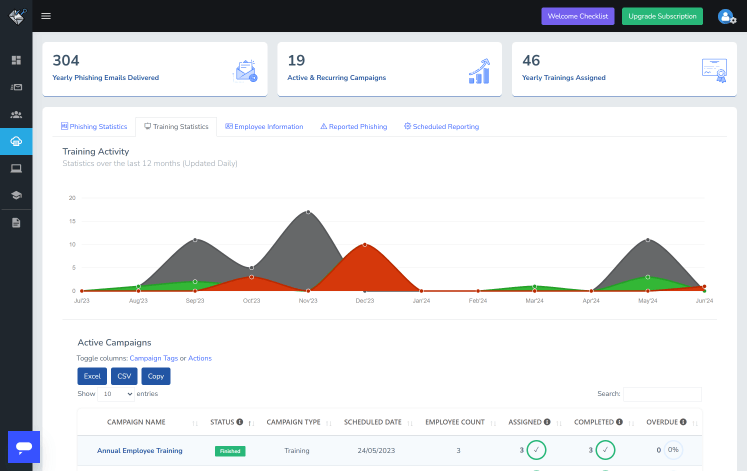Click the Completed info icon
The width and height of the screenshot is (747, 471).
click(x=619, y=422)
